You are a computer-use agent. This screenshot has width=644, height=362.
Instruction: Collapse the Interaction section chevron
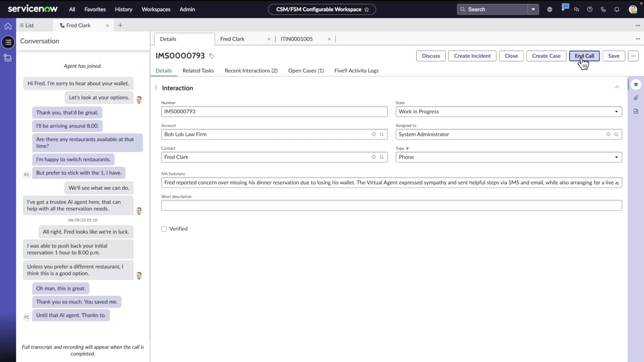pyautogui.click(x=617, y=87)
